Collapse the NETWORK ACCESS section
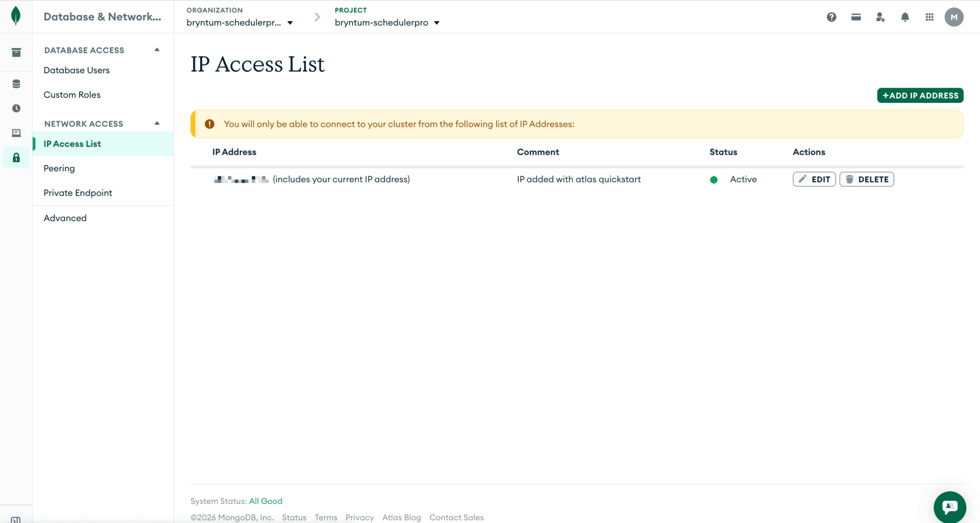The width and height of the screenshot is (980, 523). pos(157,123)
